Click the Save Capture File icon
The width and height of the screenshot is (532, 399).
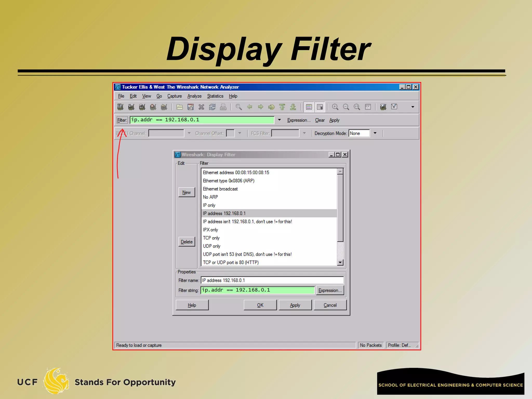click(190, 107)
